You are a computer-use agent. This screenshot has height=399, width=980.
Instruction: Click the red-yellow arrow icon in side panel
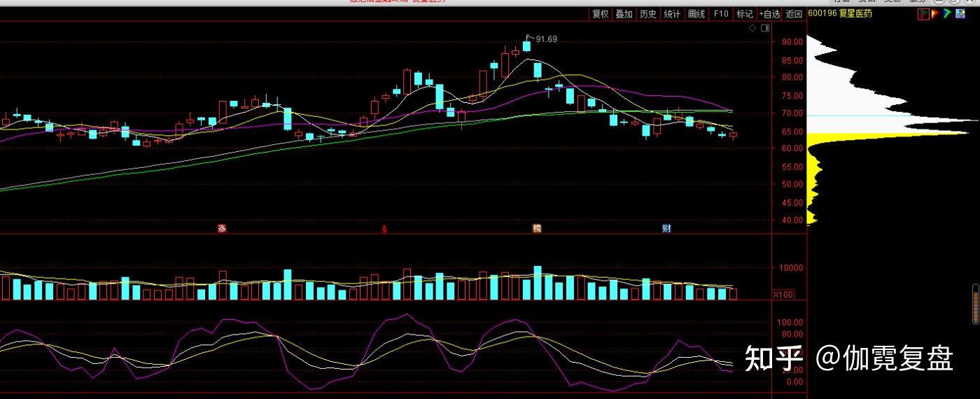935,13
